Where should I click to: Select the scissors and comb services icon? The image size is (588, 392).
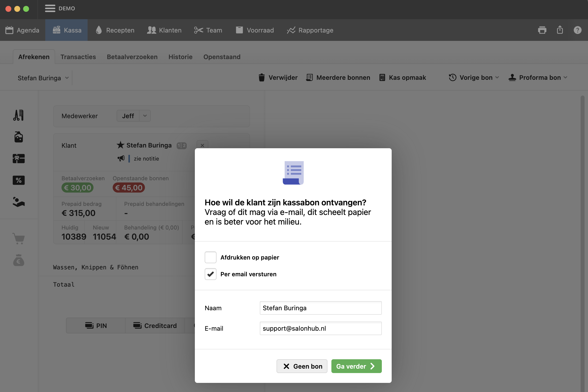click(x=19, y=115)
